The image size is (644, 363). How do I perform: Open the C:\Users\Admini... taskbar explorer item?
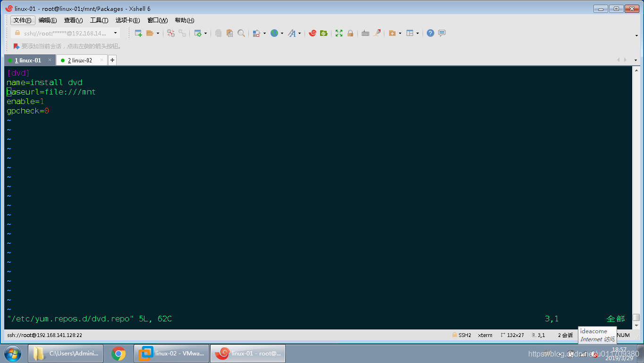pos(66,354)
